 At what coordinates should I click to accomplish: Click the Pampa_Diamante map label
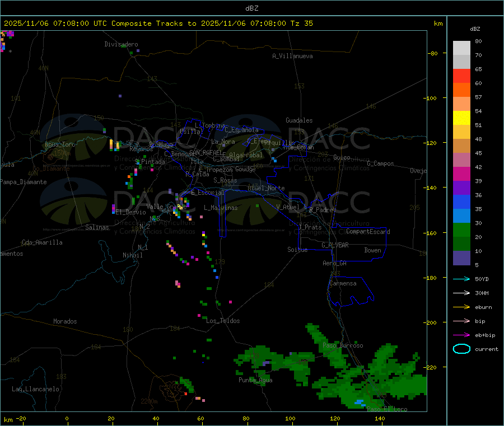(24, 182)
